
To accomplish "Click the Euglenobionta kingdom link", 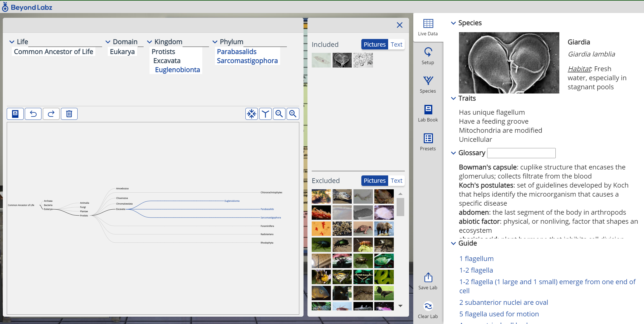I will [x=177, y=70].
